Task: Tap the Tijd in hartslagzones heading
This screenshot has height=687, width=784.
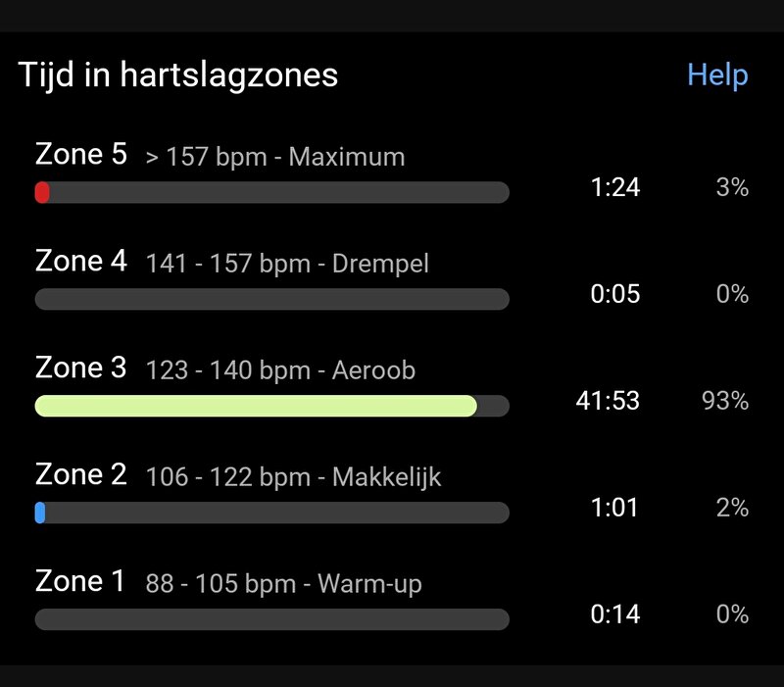Action: (x=178, y=76)
